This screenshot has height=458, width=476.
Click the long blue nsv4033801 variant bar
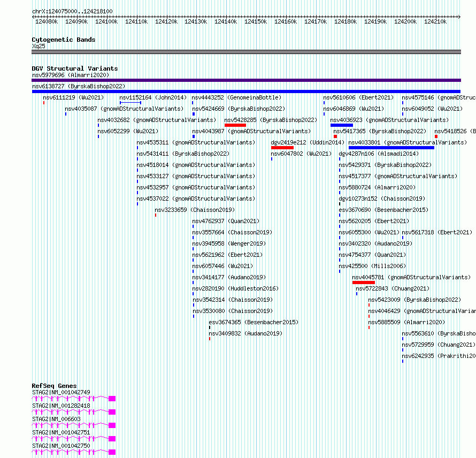[x=391, y=148]
